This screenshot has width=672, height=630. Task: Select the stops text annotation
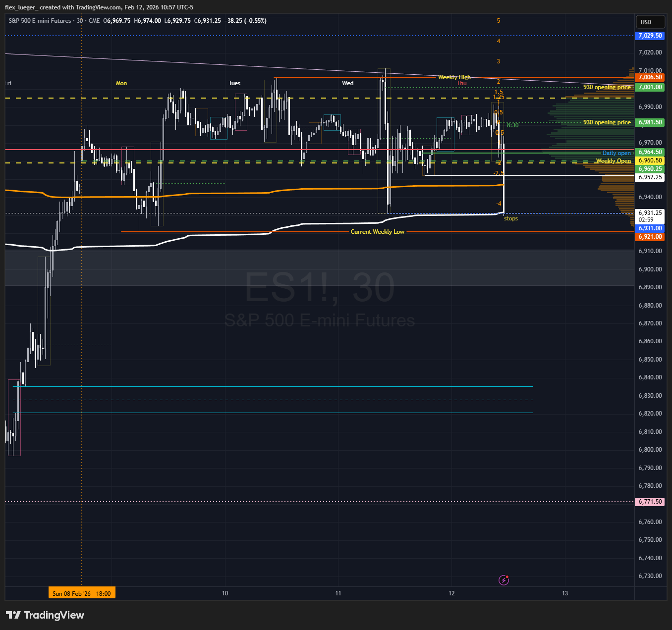pos(510,218)
